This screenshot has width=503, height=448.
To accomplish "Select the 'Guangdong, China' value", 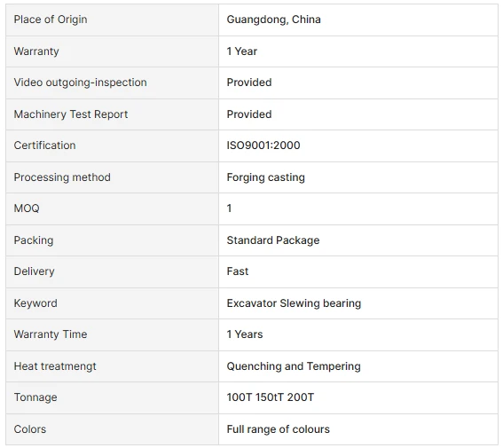I will pos(273,20).
